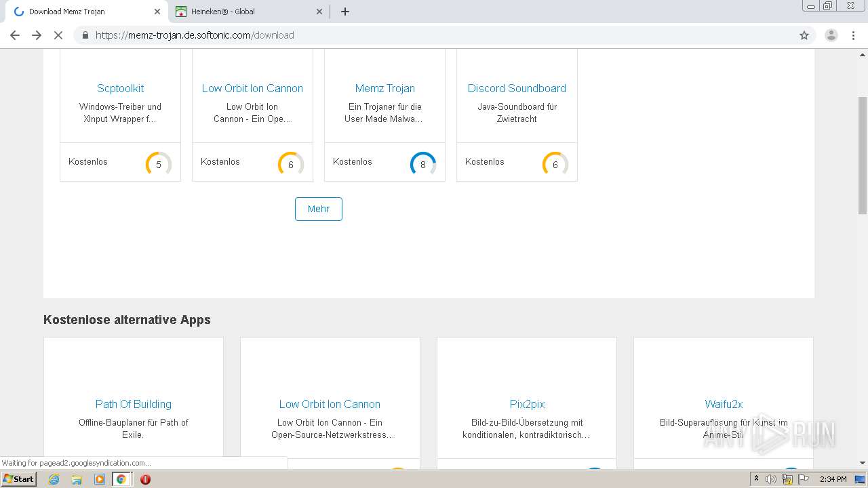Click the Kostenlos label under Memz Trojan
868x488 pixels.
click(353, 161)
